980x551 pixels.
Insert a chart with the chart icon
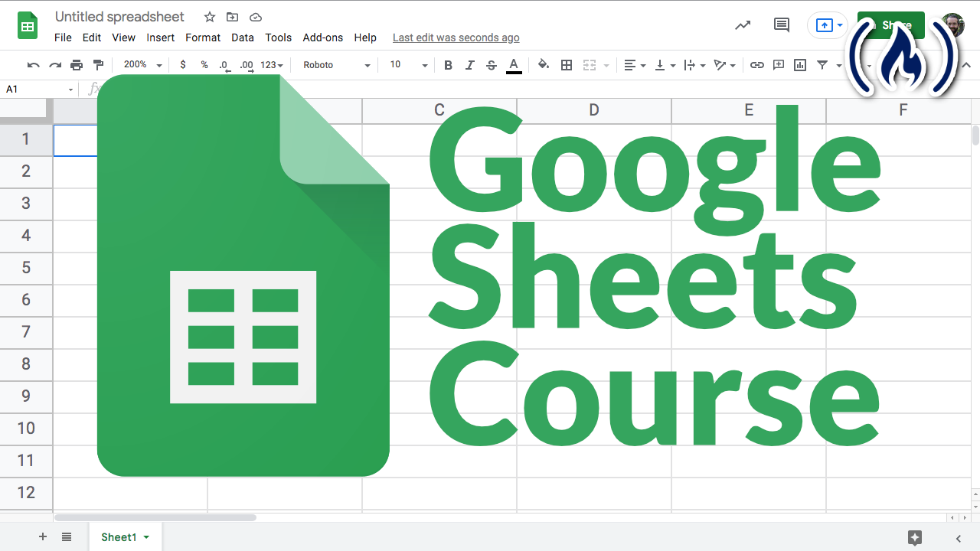click(x=800, y=65)
